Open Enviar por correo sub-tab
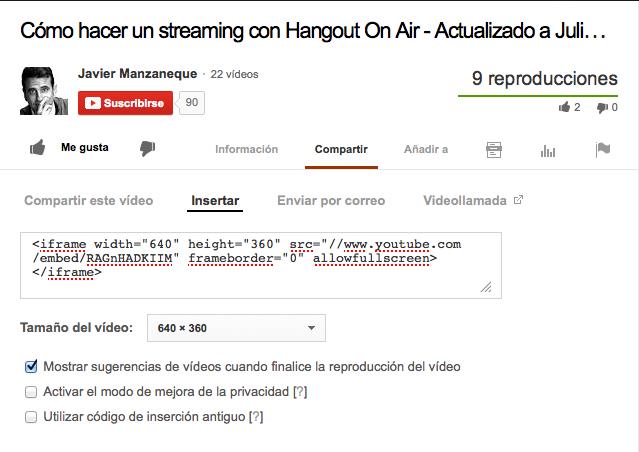The height and width of the screenshot is (452, 639). coord(331,201)
